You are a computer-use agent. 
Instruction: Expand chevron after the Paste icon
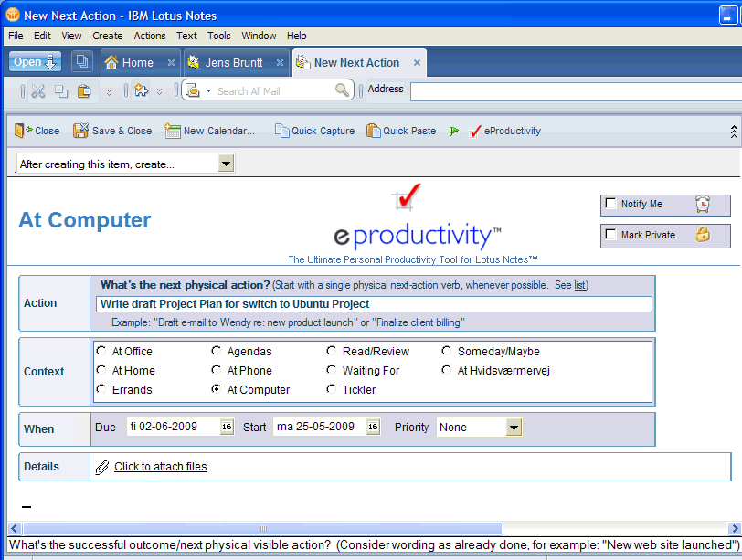[x=109, y=91]
